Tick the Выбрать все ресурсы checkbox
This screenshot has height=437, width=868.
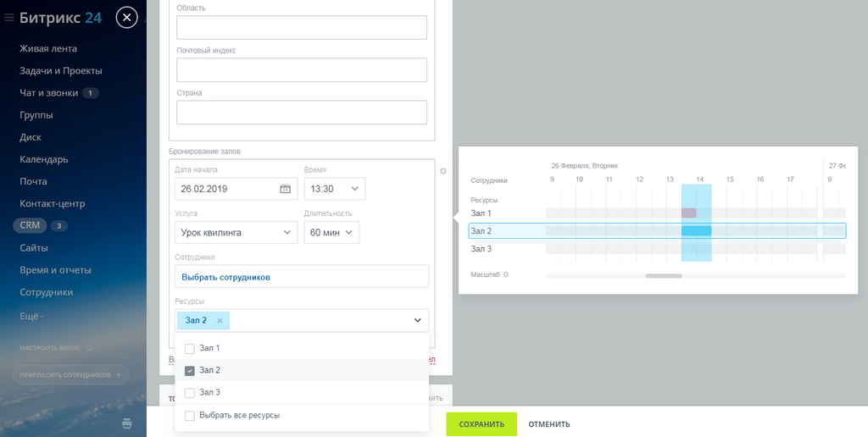[189, 416]
